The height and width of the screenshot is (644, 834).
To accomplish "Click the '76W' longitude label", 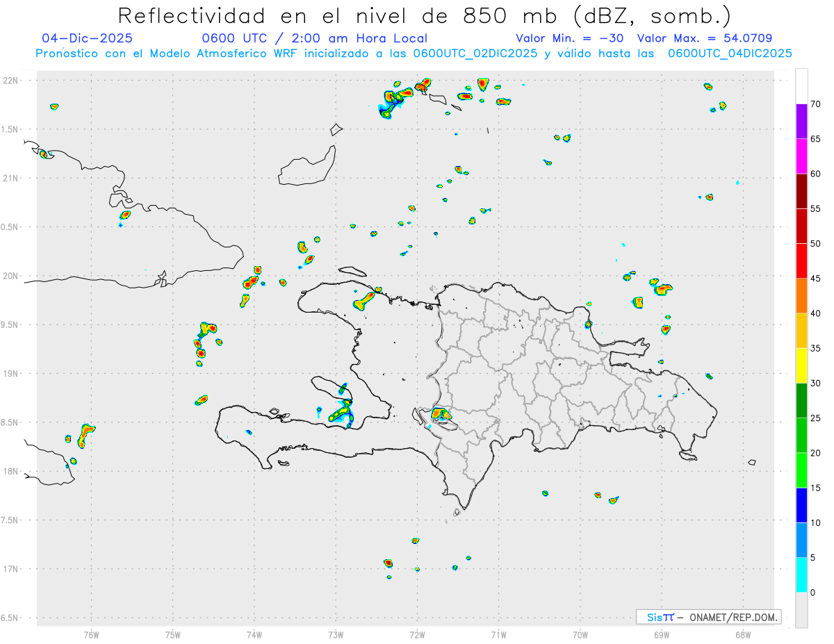I will click(x=91, y=634).
